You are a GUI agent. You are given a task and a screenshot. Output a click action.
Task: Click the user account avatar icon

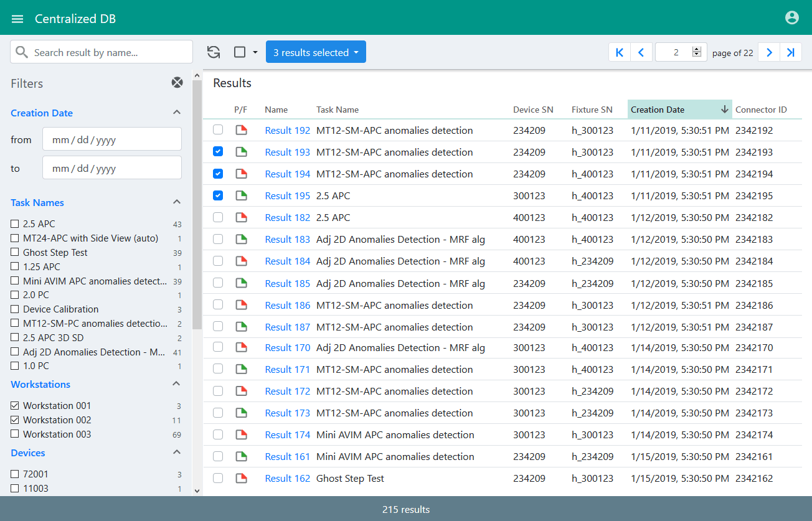click(791, 18)
